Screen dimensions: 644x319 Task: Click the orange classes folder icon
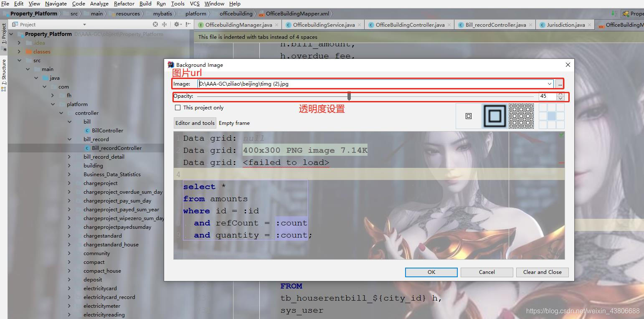pyautogui.click(x=29, y=52)
